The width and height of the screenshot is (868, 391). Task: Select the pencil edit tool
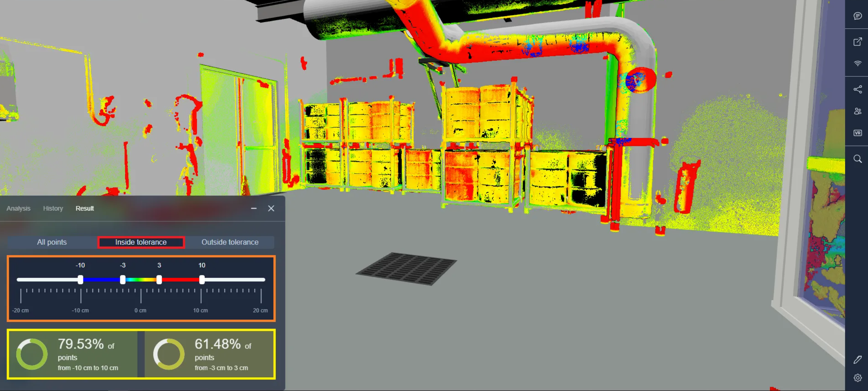pos(857,360)
